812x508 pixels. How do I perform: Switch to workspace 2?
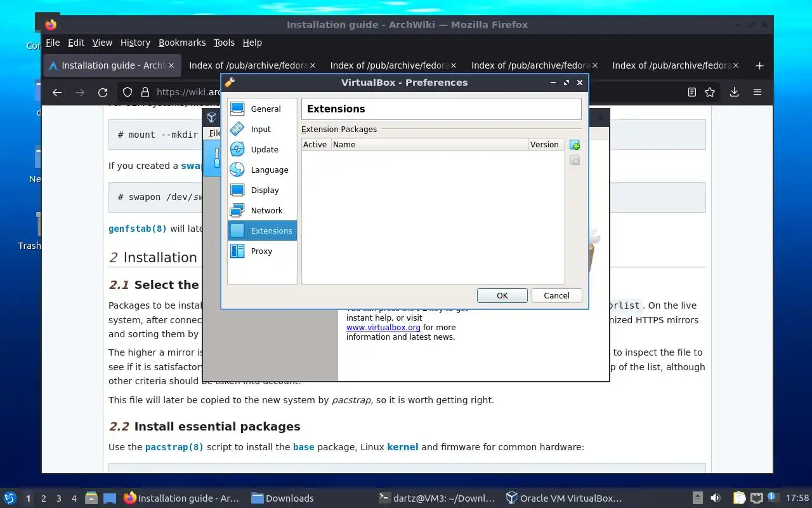pos(43,498)
